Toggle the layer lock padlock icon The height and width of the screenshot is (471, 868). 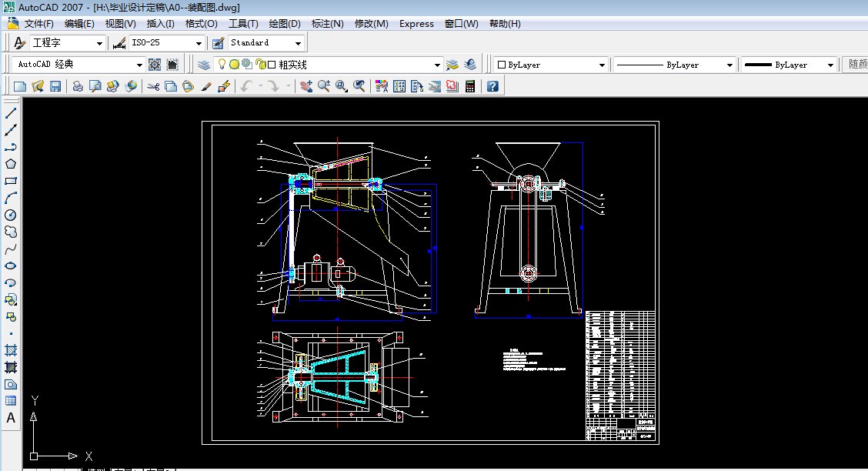[260, 65]
